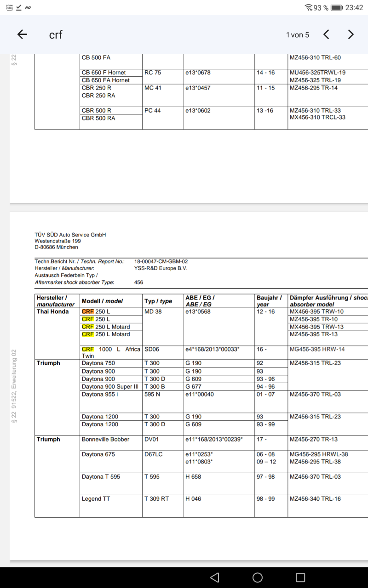Tap the CBR 500 R model cell
Viewport: 368px width, 588px height.
(x=97, y=111)
